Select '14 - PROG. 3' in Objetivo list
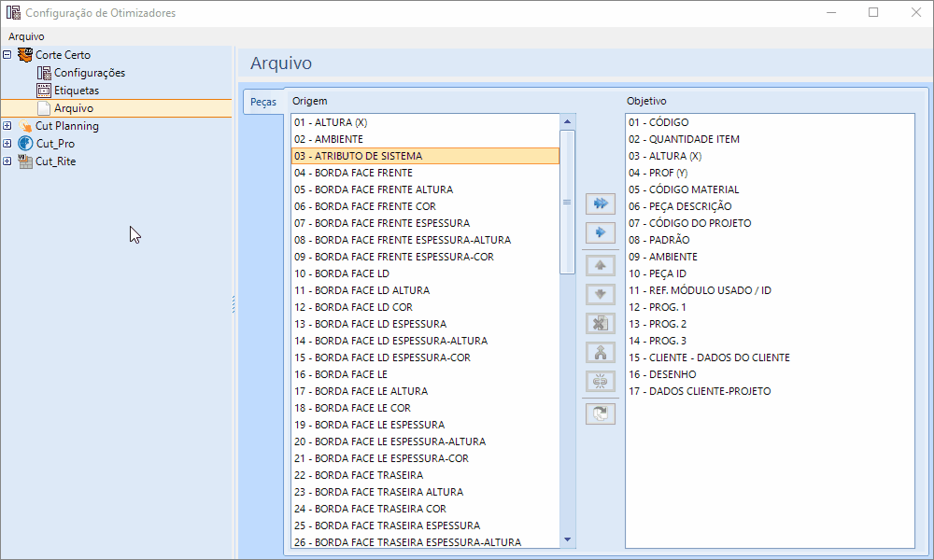Viewport: 934px width, 560px height. pyautogui.click(x=770, y=341)
